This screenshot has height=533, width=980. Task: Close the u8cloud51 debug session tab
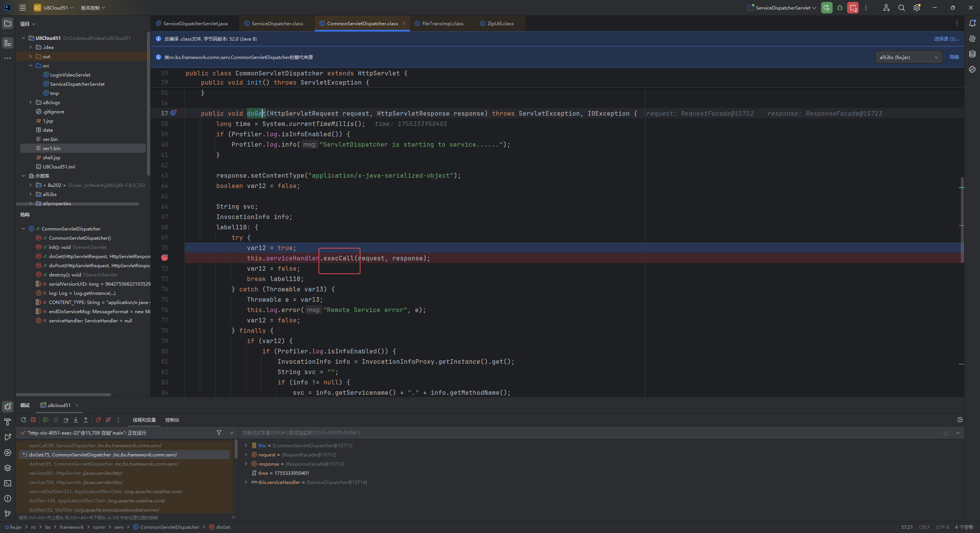tap(77, 405)
